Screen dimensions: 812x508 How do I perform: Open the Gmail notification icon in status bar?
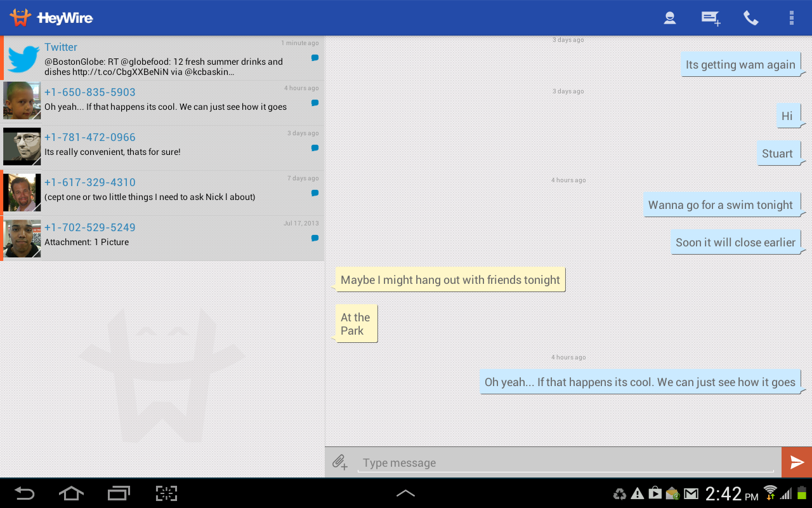click(x=691, y=493)
